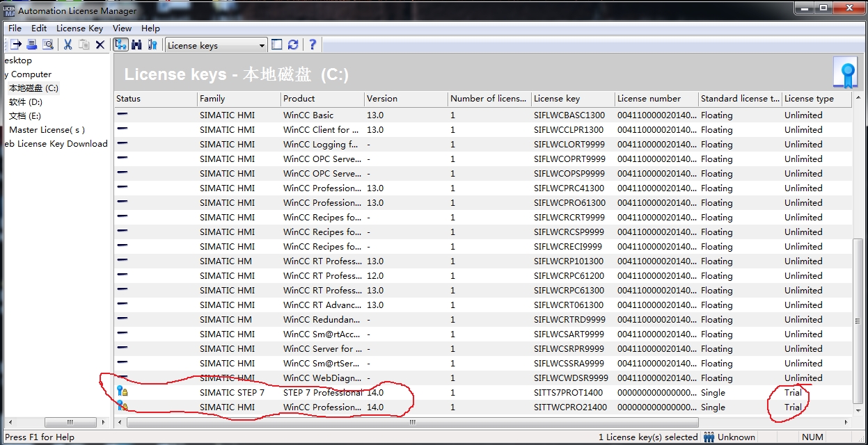Click the column layout icon after the dropdown

pos(276,45)
